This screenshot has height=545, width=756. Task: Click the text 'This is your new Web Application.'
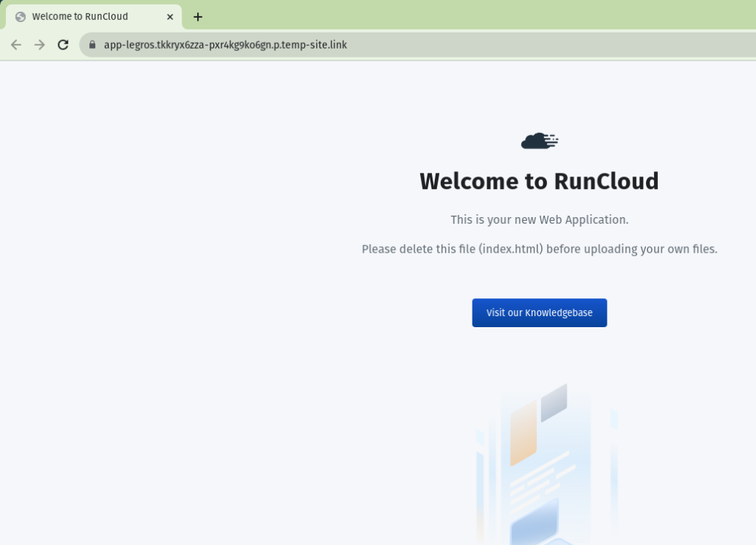pos(540,219)
